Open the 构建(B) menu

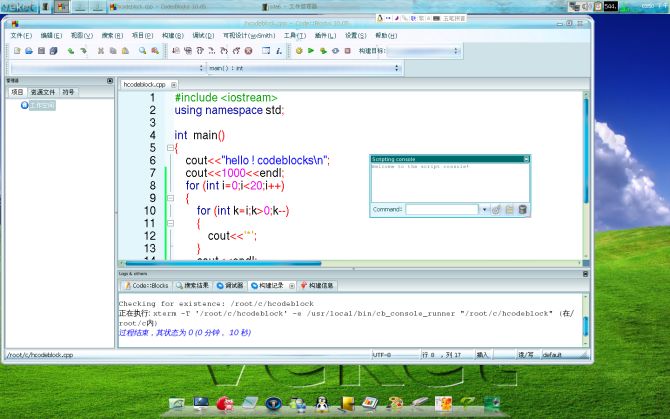173,35
